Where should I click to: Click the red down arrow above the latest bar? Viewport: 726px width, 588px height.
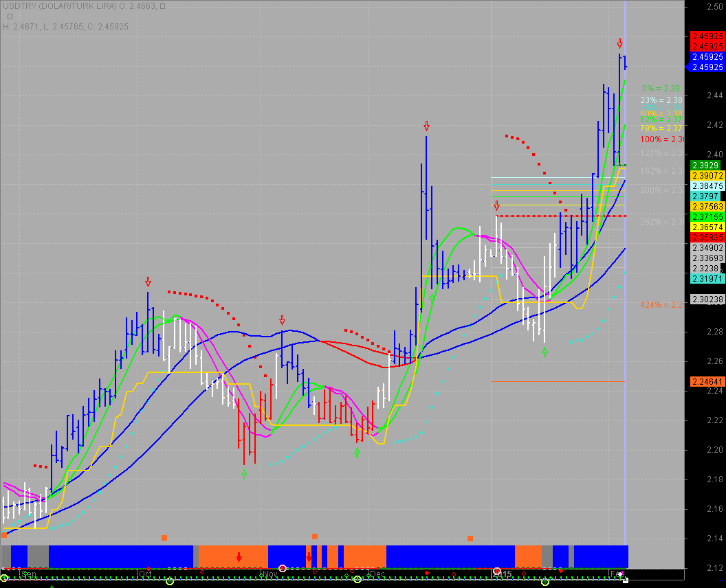(x=619, y=43)
